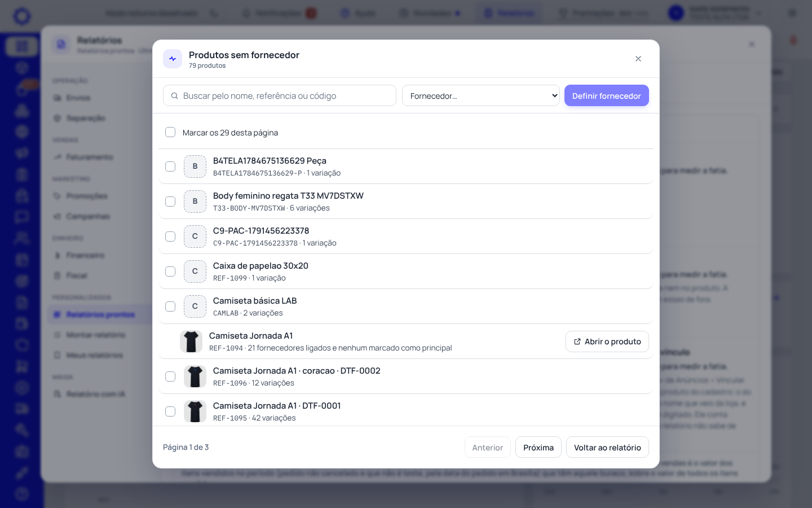Click the Camiseta básica LAB title
This screenshot has height=508, width=812.
click(255, 301)
